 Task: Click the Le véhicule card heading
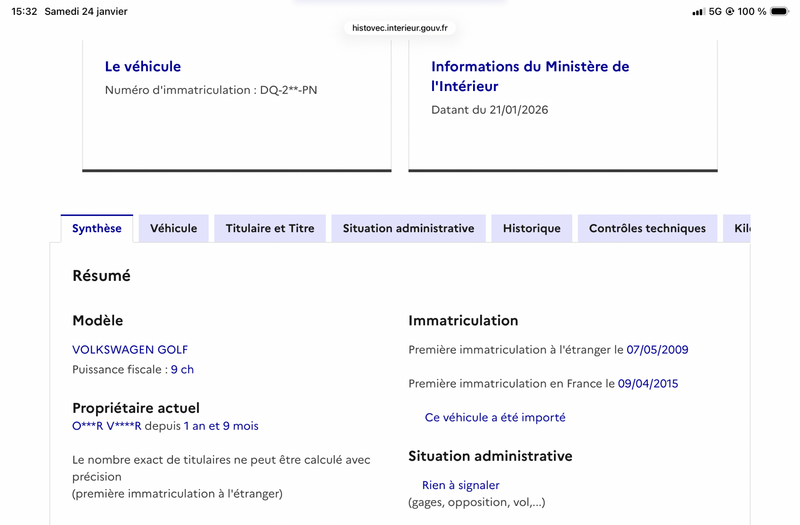coord(143,66)
